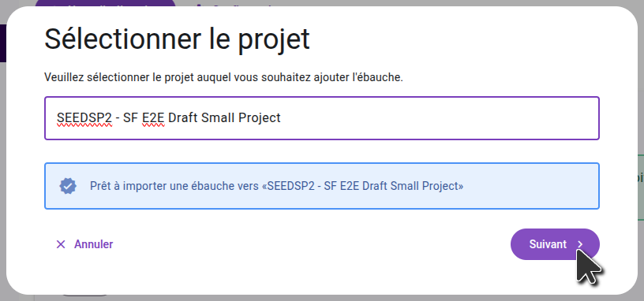Click the X icon beside Annuler
The image size is (644, 301).
pos(61,244)
